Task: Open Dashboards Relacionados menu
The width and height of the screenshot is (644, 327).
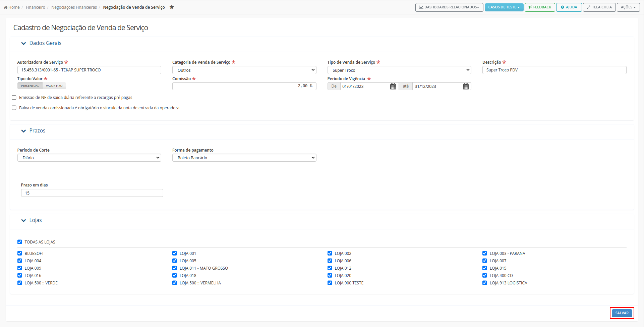Action: pos(449,7)
